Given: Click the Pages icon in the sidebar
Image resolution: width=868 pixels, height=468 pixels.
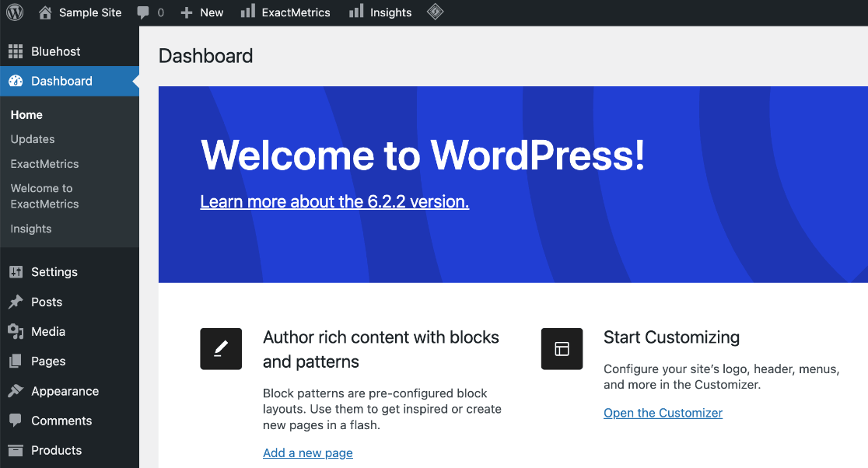Looking at the screenshot, I should [16, 361].
